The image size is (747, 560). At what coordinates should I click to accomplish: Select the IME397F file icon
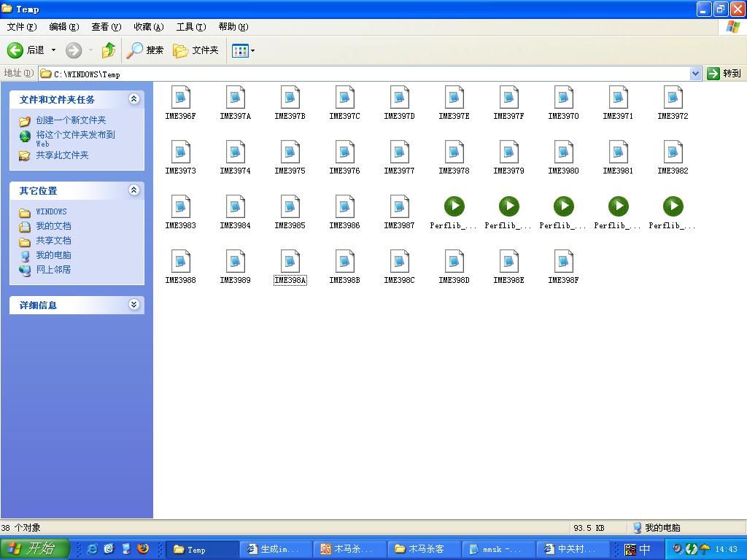point(508,97)
